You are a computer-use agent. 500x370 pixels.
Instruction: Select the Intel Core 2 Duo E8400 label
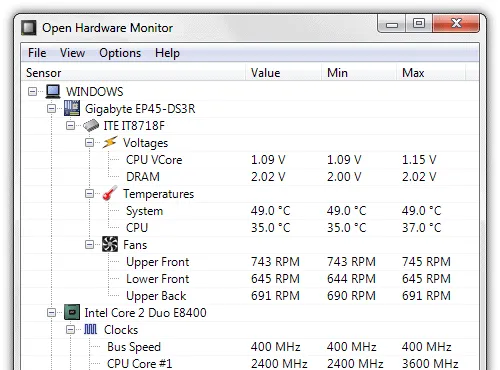[145, 313]
